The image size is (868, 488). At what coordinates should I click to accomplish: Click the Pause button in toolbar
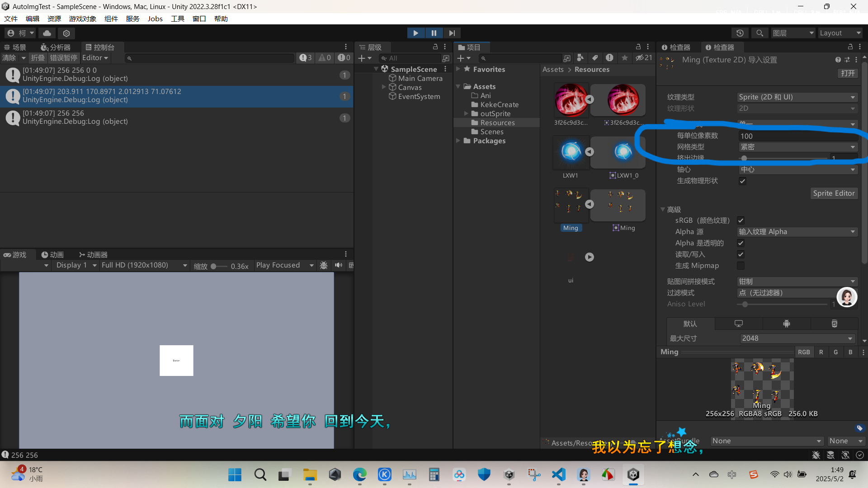point(434,33)
